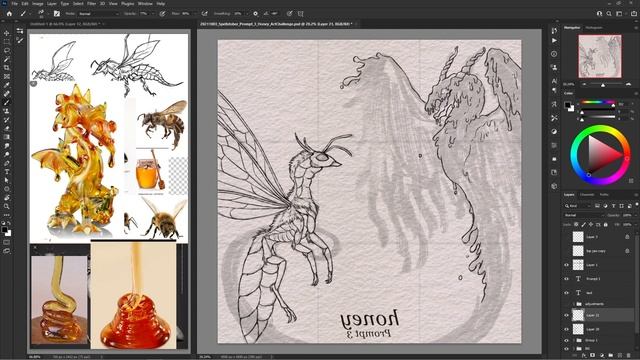Image resolution: width=640 pixels, height=360 pixels.
Task: Hide Layer 1 visibility eye
Action: (567, 265)
